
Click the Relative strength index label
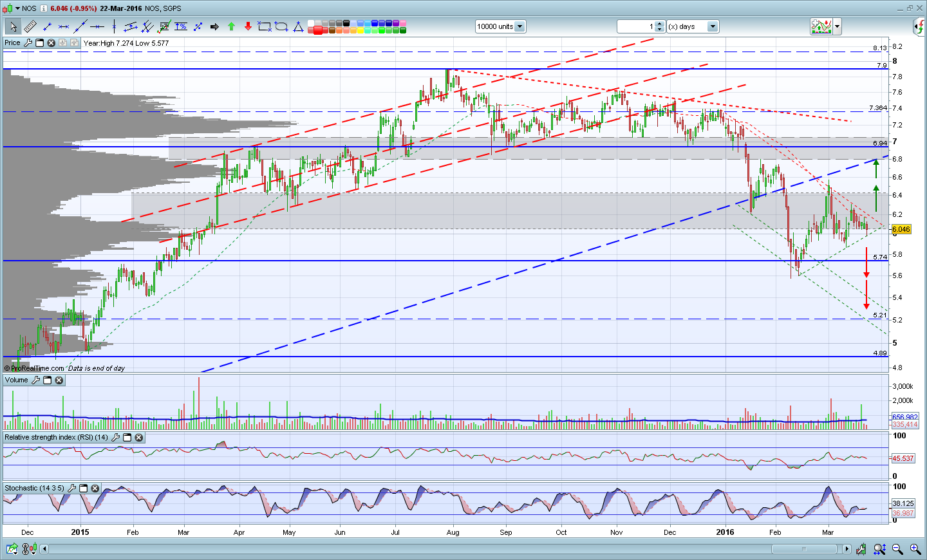tap(56, 438)
